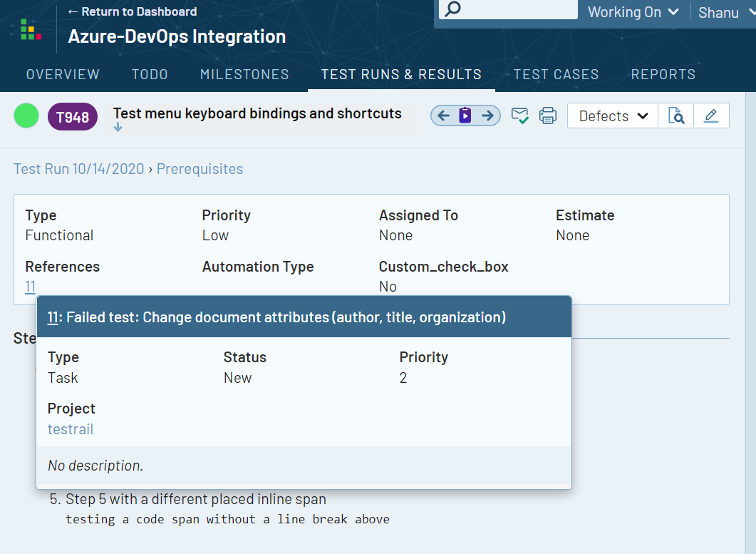Image resolution: width=756 pixels, height=554 pixels.
Task: Go to the next test arrow
Action: (x=487, y=116)
